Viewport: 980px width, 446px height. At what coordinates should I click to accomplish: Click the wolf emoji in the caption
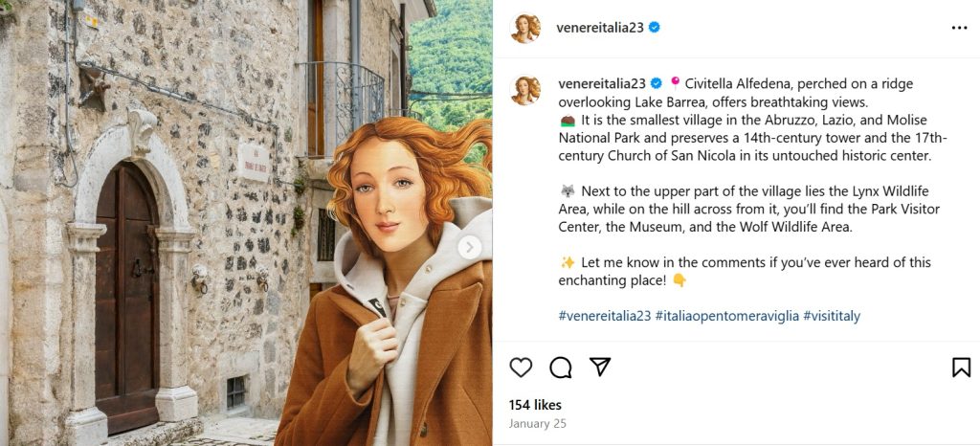coord(567,192)
